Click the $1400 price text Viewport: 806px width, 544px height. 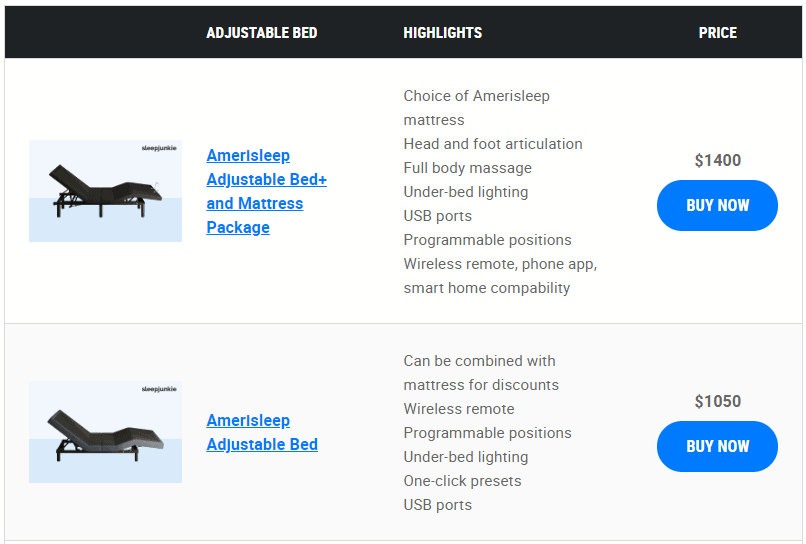717,160
